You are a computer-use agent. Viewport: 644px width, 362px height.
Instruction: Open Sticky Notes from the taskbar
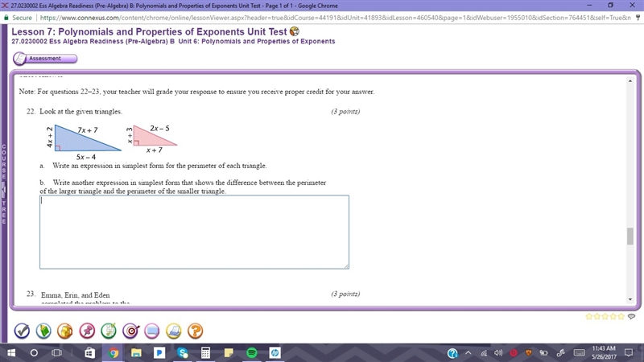229,353
